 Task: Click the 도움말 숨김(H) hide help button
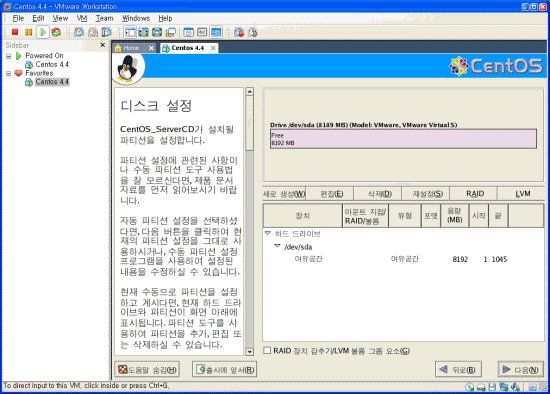[x=147, y=369]
